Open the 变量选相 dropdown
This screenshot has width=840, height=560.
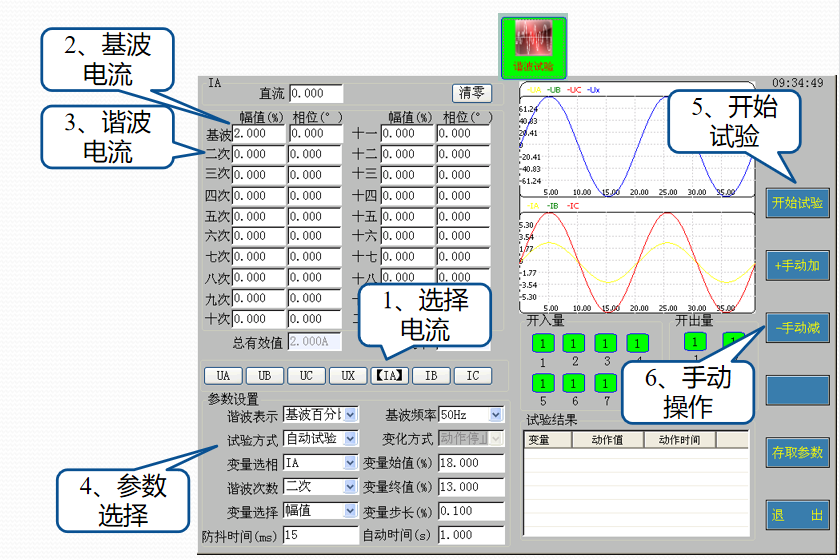[320, 463]
